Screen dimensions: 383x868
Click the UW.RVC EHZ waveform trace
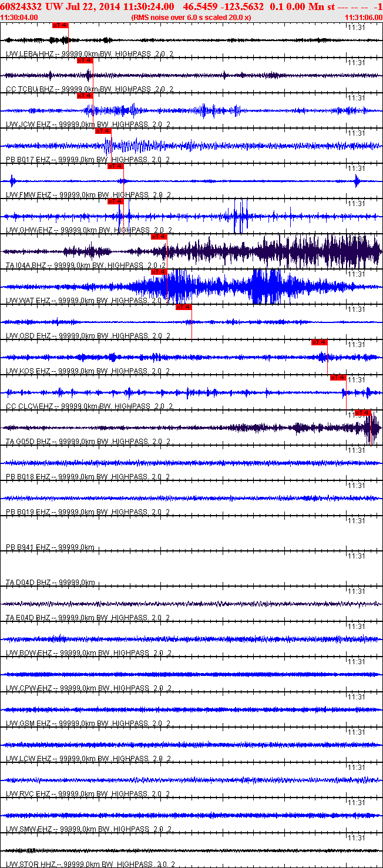[192, 780]
